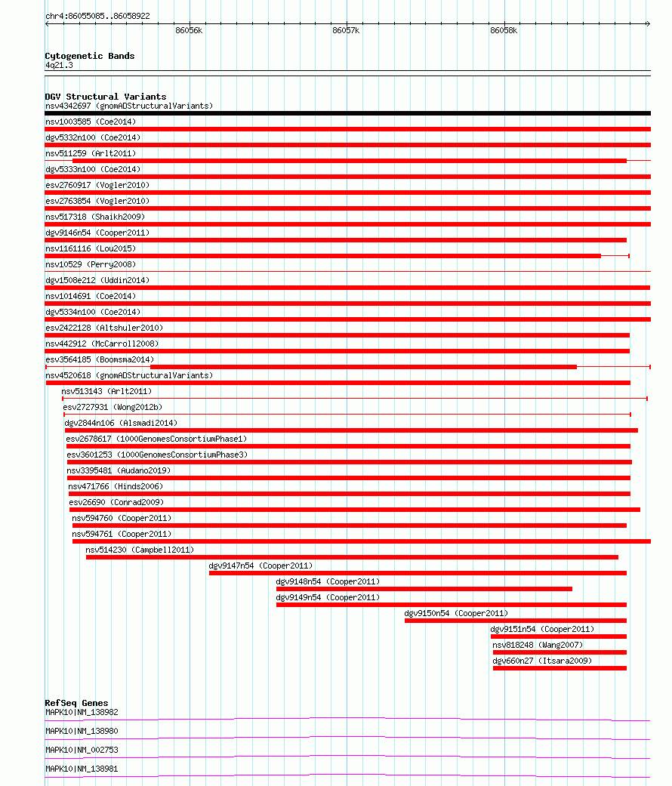Open dgv9146n54 (Cooper2011) variant label
The width and height of the screenshot is (672, 786).
(x=97, y=233)
